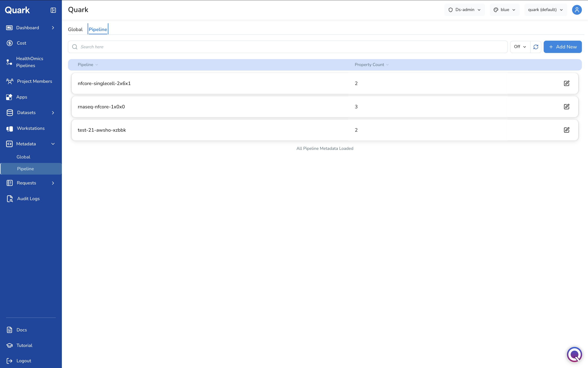Screen dimensions: 588x368
Task: Click the Workstations icon
Action: coord(9,129)
